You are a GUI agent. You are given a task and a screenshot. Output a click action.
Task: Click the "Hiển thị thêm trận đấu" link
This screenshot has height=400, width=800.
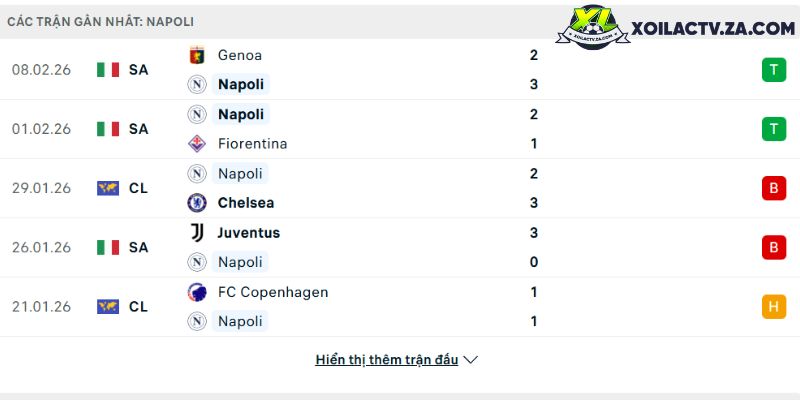[386, 360]
